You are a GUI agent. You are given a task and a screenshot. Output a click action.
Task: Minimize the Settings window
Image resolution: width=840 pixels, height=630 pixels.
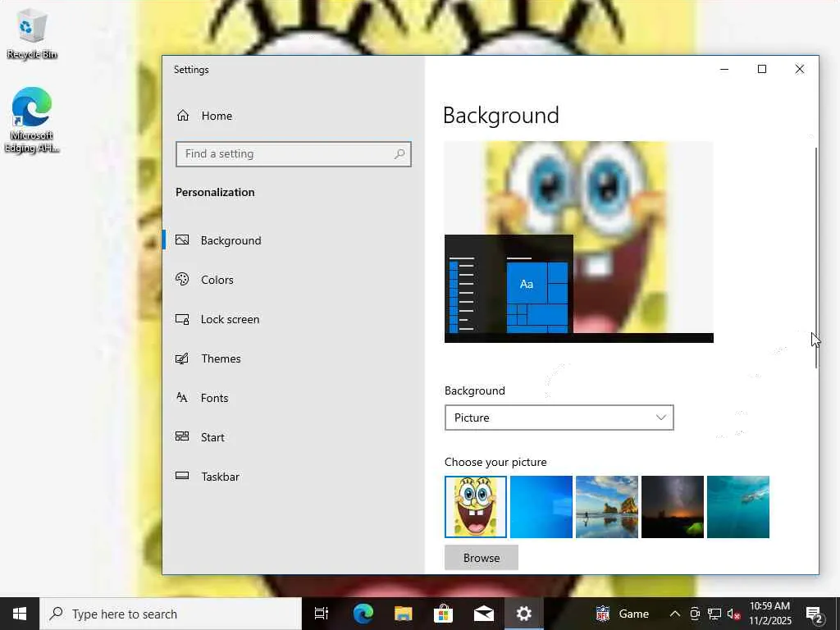tap(724, 69)
